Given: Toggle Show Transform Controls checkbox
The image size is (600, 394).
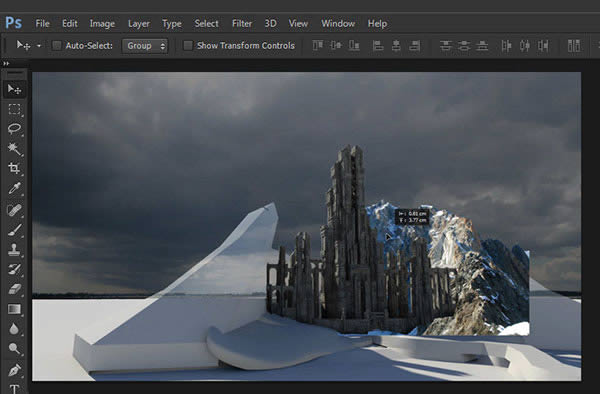Looking at the screenshot, I should [188, 46].
